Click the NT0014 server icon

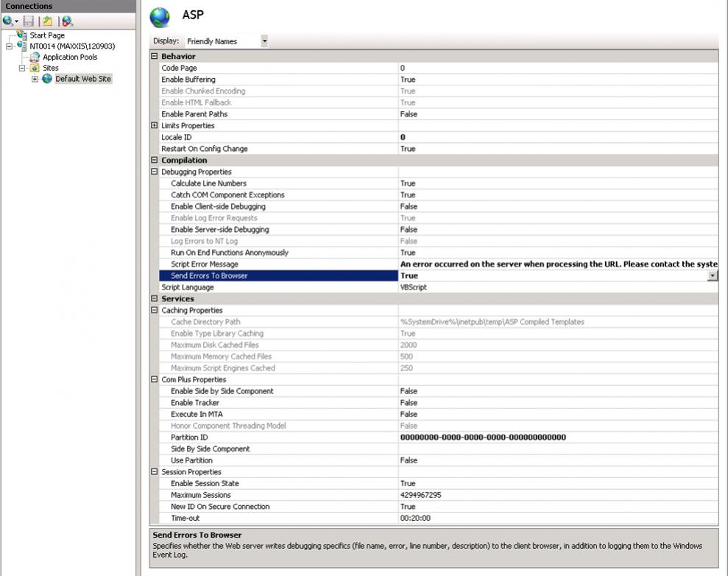pos(22,46)
